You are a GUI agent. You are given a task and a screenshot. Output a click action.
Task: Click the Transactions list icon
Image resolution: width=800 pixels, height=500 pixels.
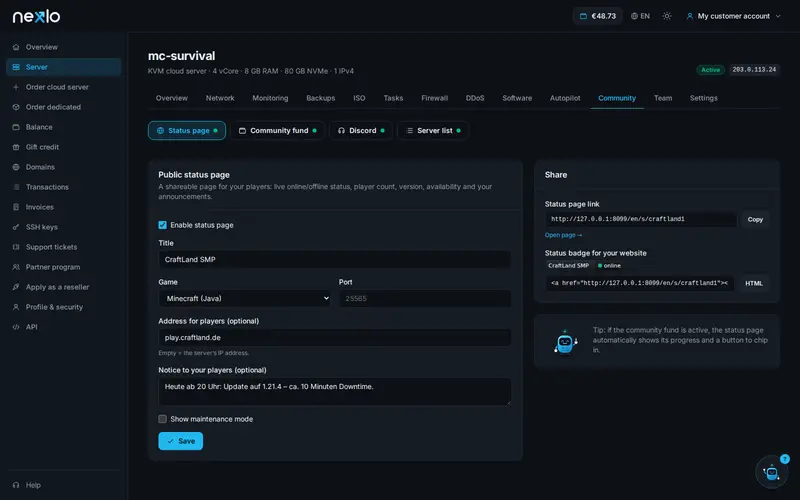click(x=16, y=187)
